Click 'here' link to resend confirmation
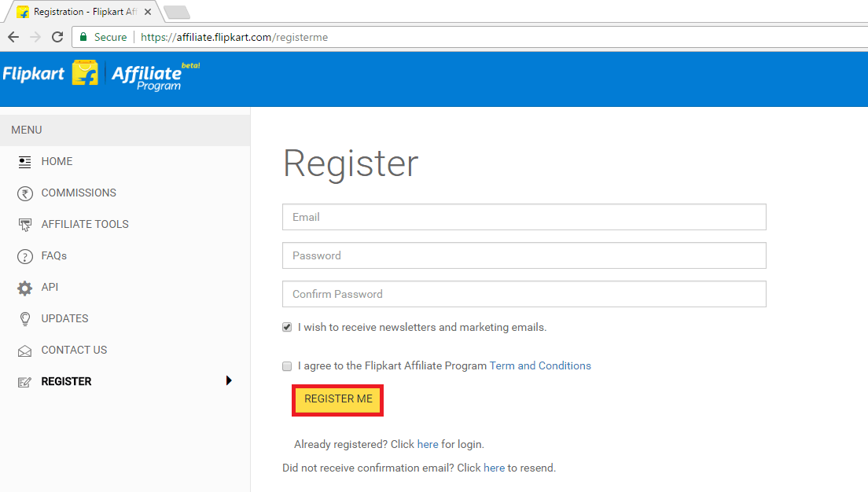 click(494, 468)
